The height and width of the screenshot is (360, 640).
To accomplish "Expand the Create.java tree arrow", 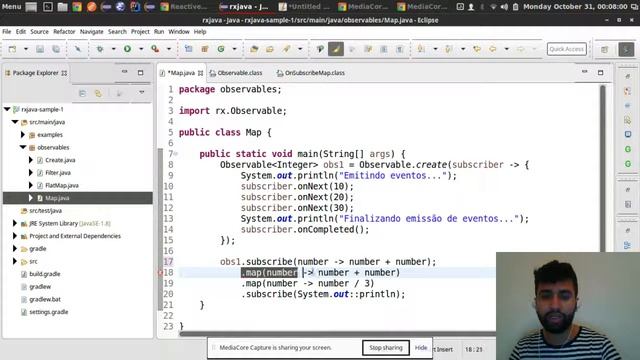I will point(31,160).
